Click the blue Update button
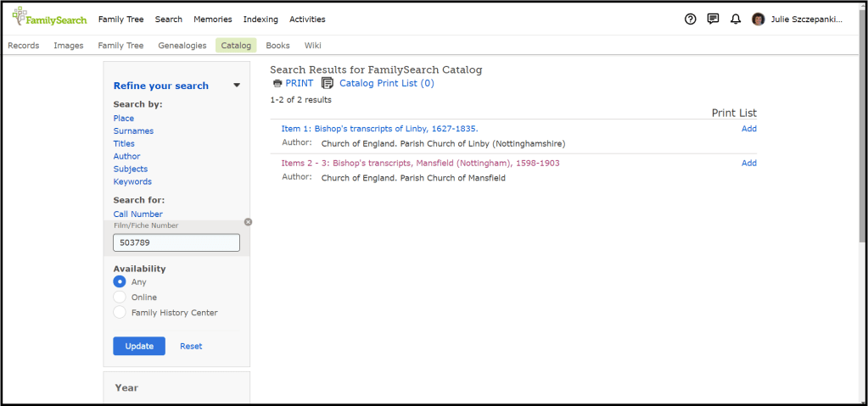This screenshot has height=406, width=868. click(139, 346)
